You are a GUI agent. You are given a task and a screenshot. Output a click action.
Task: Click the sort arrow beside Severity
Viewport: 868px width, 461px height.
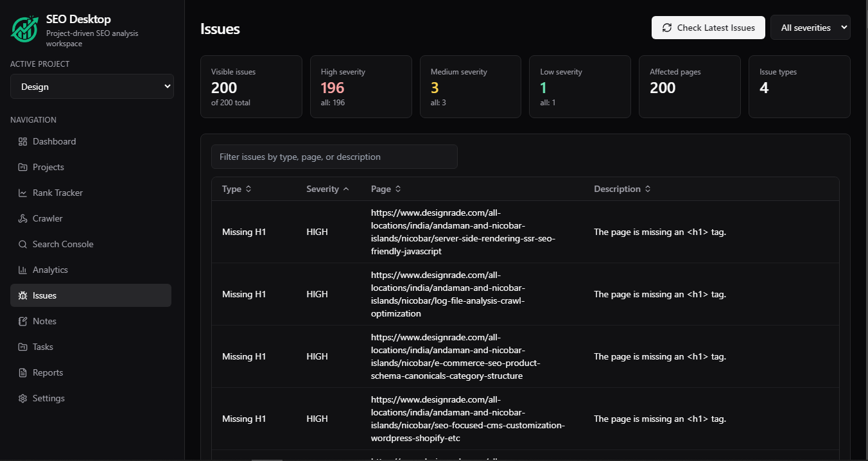click(x=346, y=189)
